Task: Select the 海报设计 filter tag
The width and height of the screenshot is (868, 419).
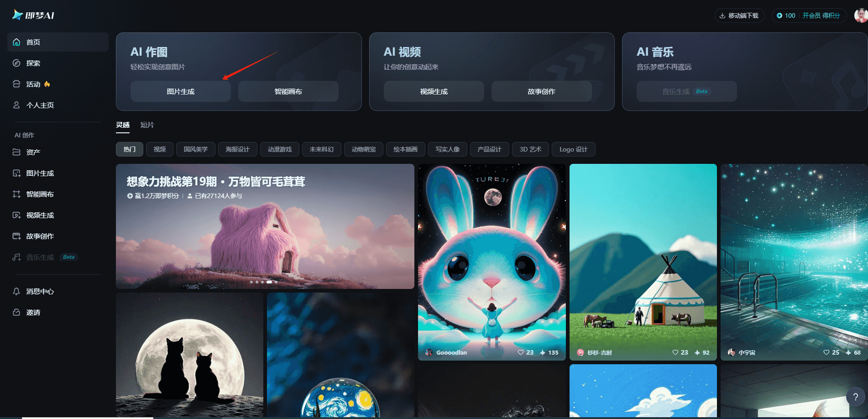Action: coord(238,149)
